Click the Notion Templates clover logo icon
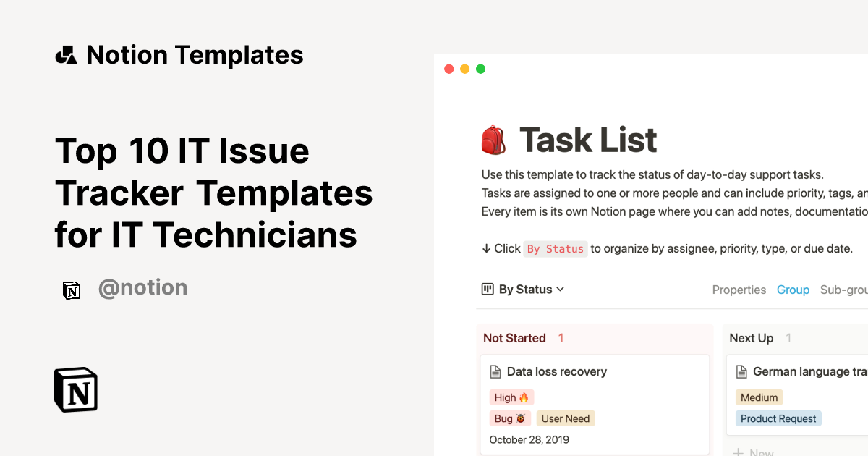This screenshot has width=868, height=456. pyautogui.click(x=66, y=54)
